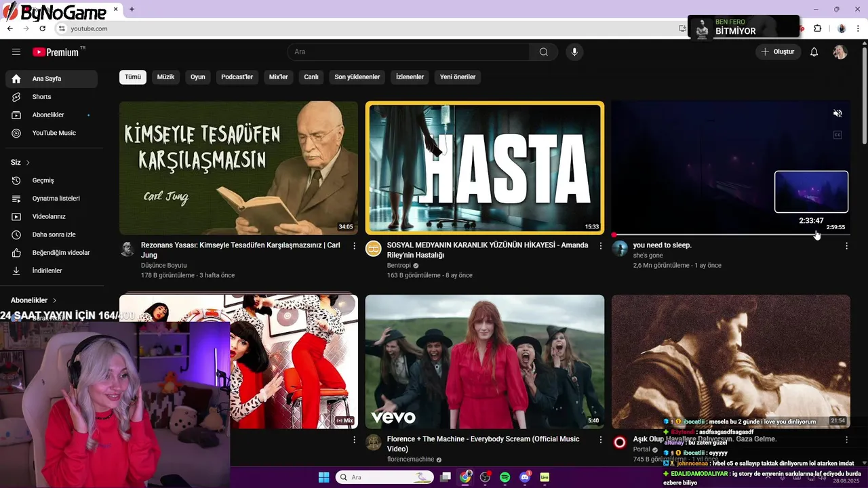868x488 pixels.
Task: Open Abonelikler in the sidebar
Action: click(52, 115)
